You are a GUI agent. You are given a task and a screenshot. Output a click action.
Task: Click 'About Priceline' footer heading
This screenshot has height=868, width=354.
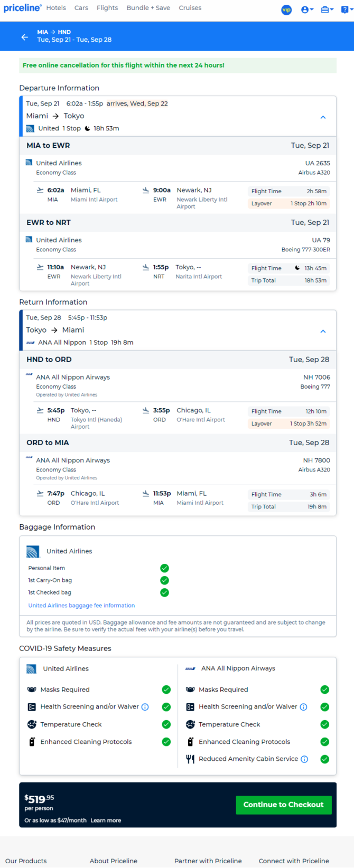point(114,861)
